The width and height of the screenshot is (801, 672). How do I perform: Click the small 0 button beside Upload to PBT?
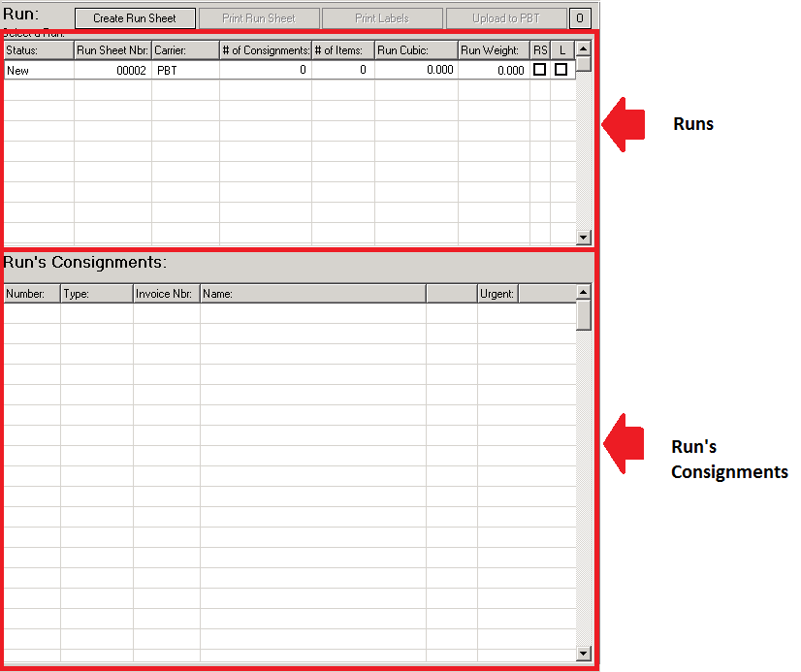(x=580, y=18)
